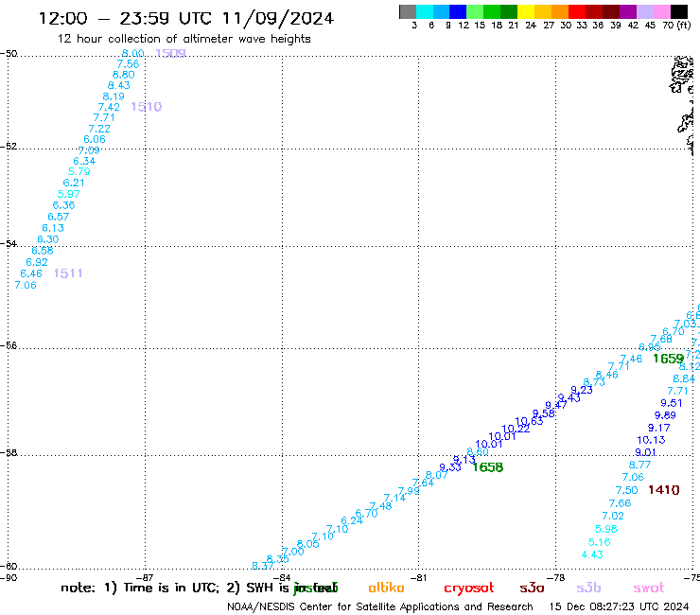Click the dark blue 12 ft legend swatch
The height and width of the screenshot is (615, 700).
click(x=458, y=11)
